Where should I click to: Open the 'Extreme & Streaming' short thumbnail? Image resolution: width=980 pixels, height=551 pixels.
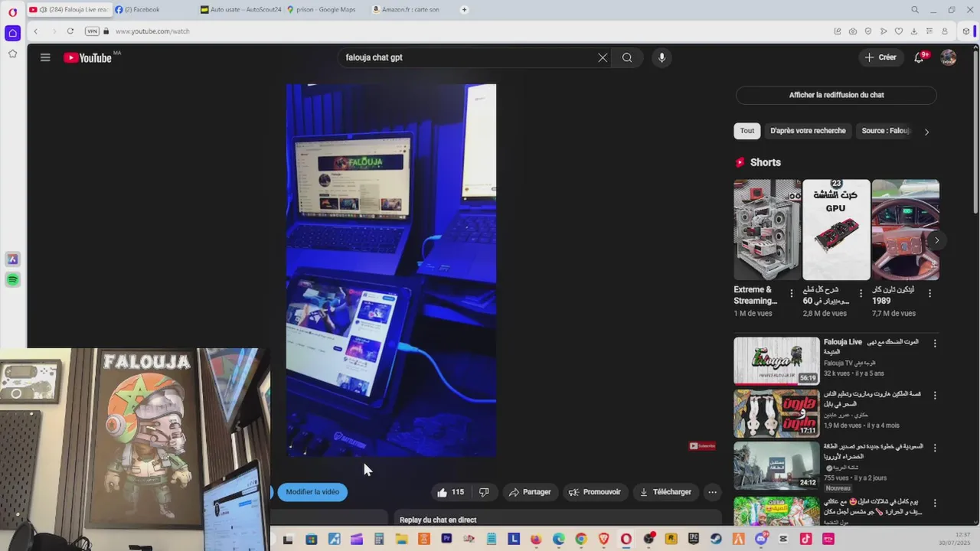point(767,230)
